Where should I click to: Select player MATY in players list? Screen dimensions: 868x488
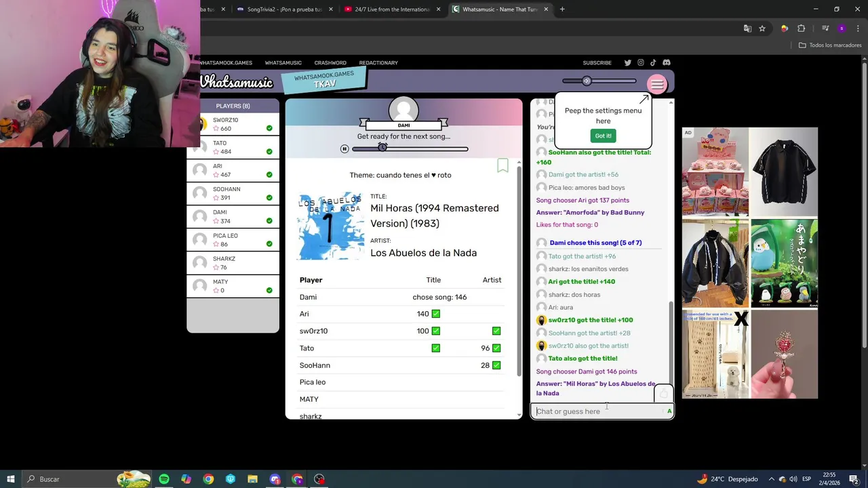click(x=233, y=285)
